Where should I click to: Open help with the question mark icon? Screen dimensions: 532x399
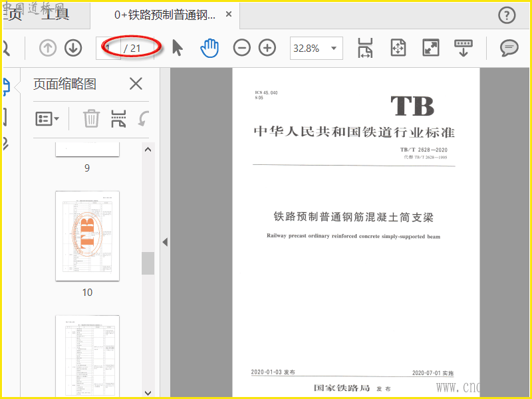pos(507,15)
